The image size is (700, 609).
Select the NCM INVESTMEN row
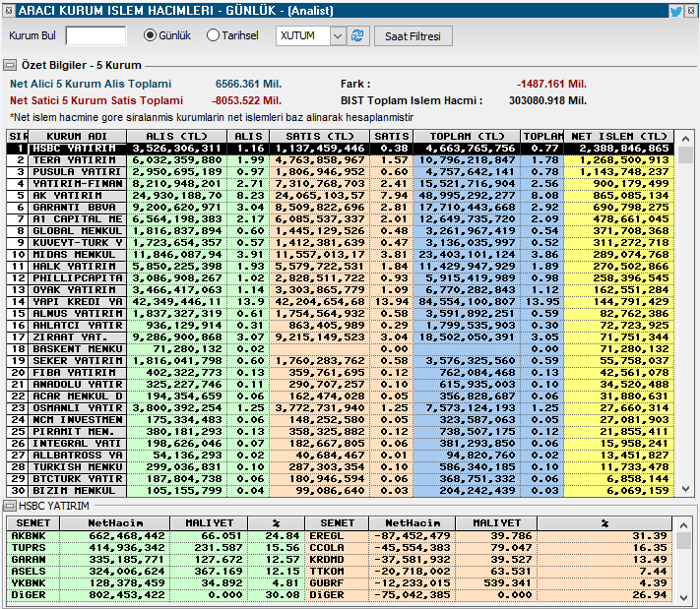341,420
